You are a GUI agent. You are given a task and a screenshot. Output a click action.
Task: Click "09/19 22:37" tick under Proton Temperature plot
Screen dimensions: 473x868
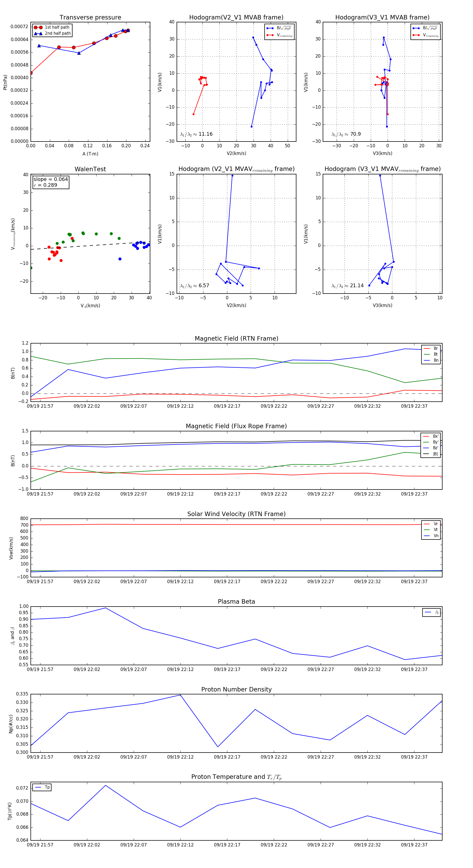414,845
